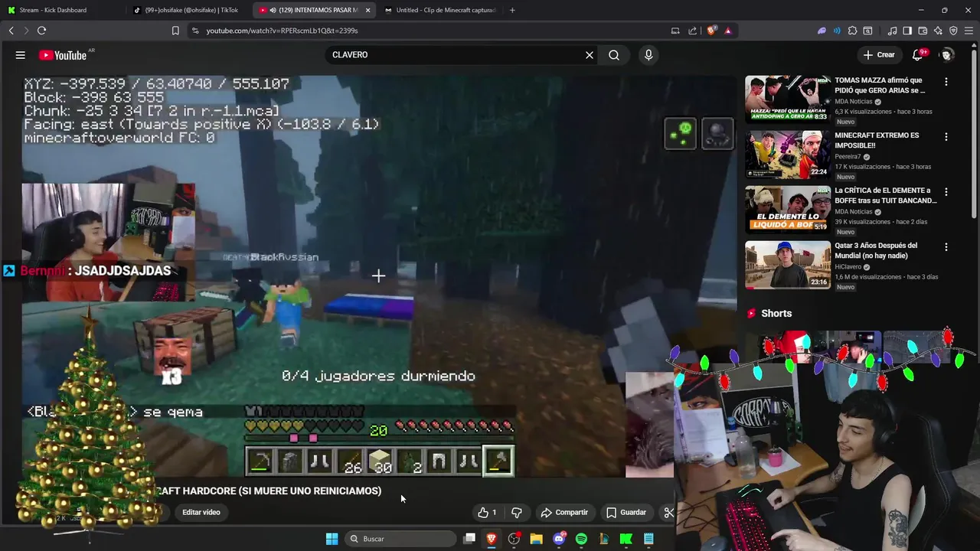Screen dimensions: 980x551
Task: Start voice search with microphone icon
Action: pyautogui.click(x=648, y=55)
